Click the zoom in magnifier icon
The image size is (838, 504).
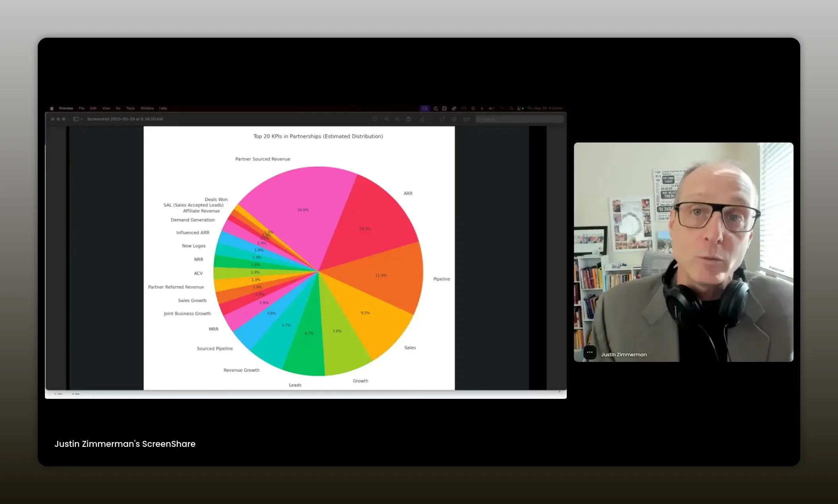[x=397, y=119]
